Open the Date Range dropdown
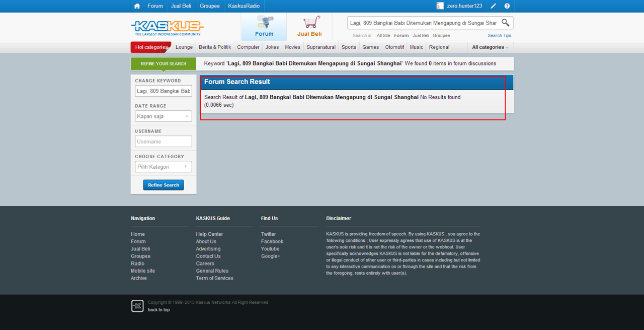 [164, 116]
